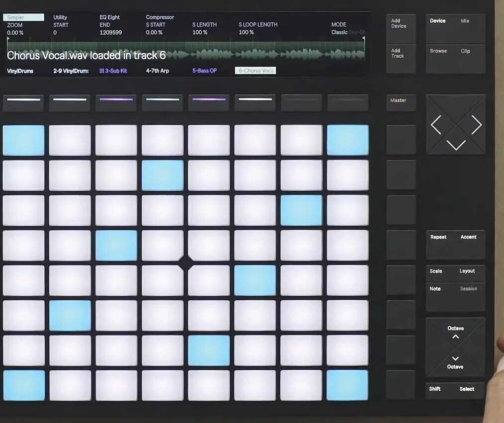The height and width of the screenshot is (423, 504).
Task: Toggle the Shift modifier button
Action: pyautogui.click(x=434, y=389)
